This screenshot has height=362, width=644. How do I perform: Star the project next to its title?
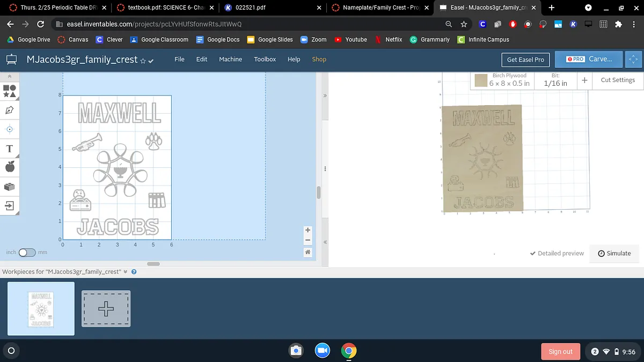click(143, 61)
